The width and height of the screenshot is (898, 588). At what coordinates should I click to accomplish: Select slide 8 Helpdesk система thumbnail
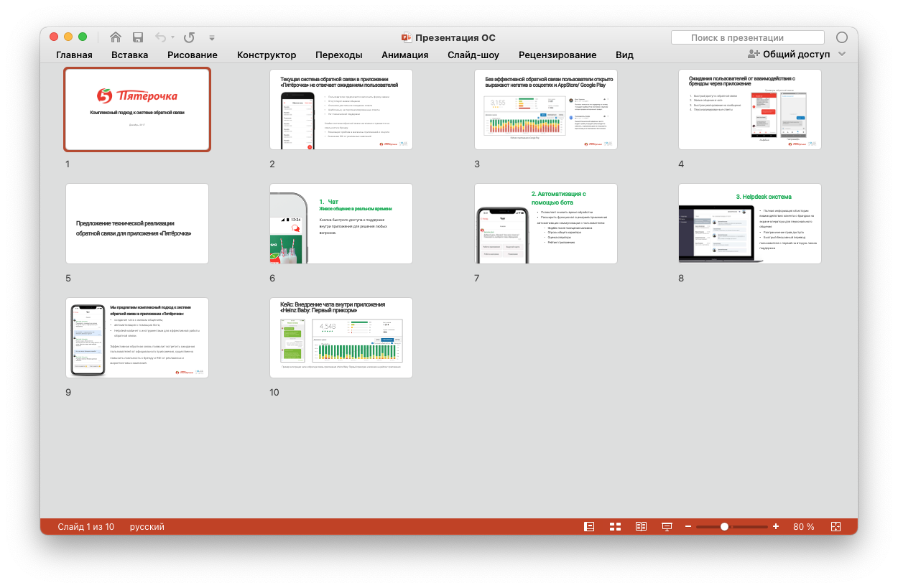pos(750,223)
